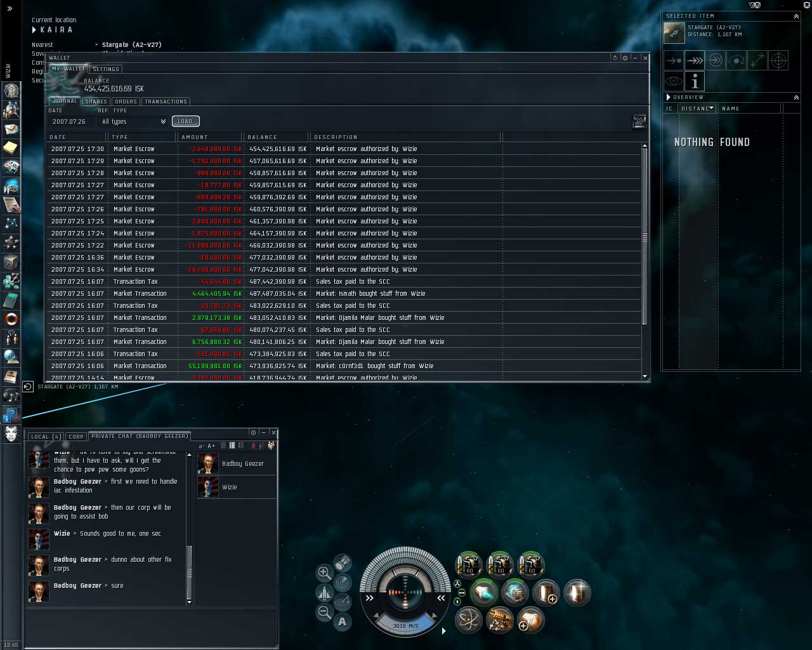Click the Look At eye icon
The width and height of the screenshot is (812, 650).
(674, 81)
